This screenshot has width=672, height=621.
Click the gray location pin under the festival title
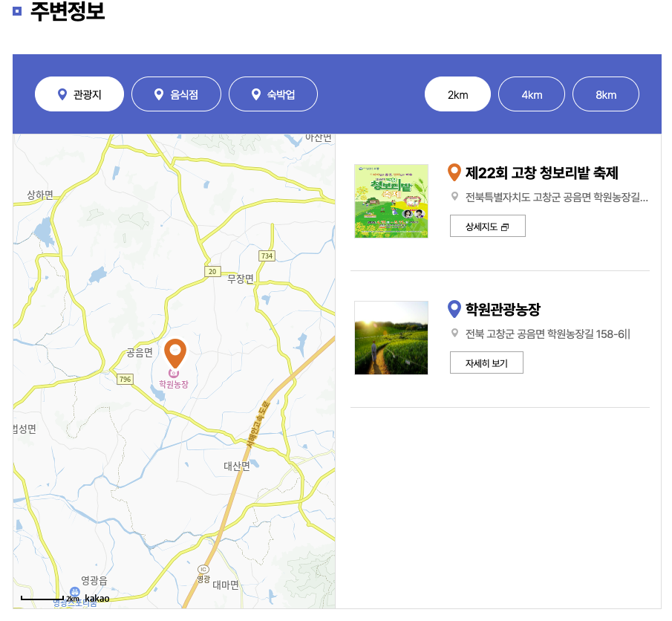click(x=454, y=198)
